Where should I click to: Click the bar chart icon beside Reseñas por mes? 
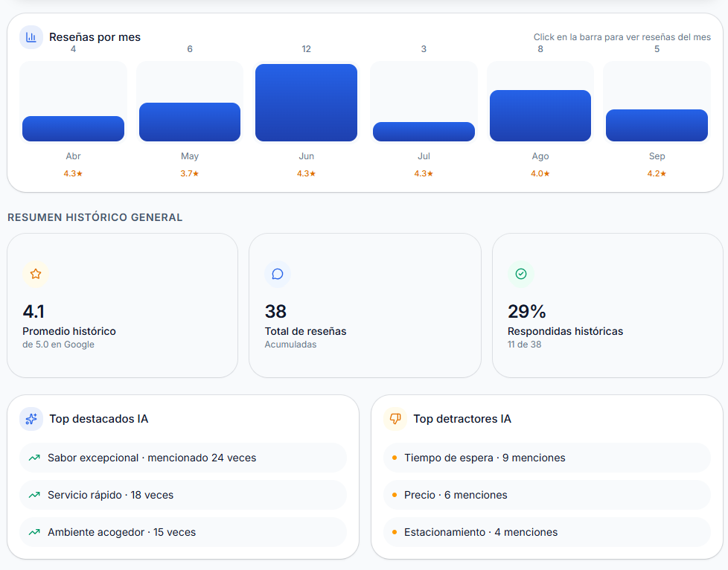[31, 37]
